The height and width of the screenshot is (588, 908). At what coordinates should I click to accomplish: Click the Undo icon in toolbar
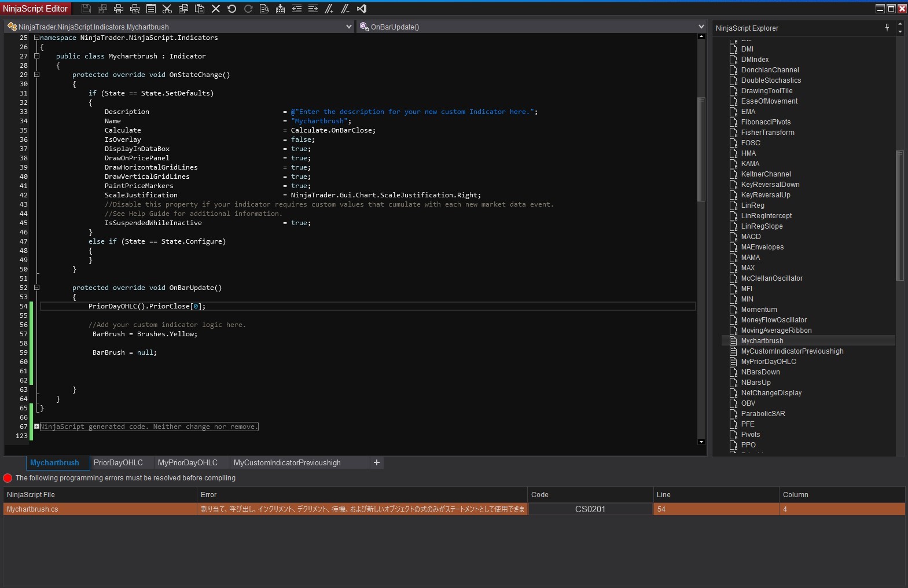point(232,9)
